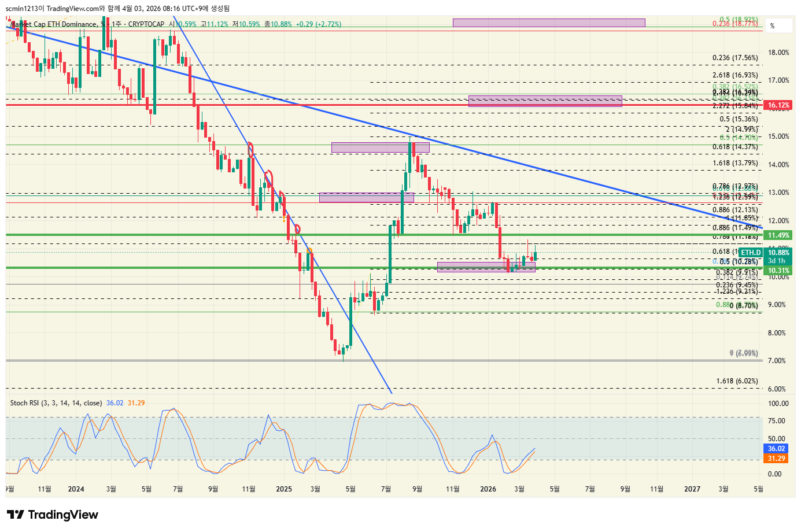This screenshot has height=532, width=801.
Task: Click the 2025 label on time axis
Action: tap(284, 489)
